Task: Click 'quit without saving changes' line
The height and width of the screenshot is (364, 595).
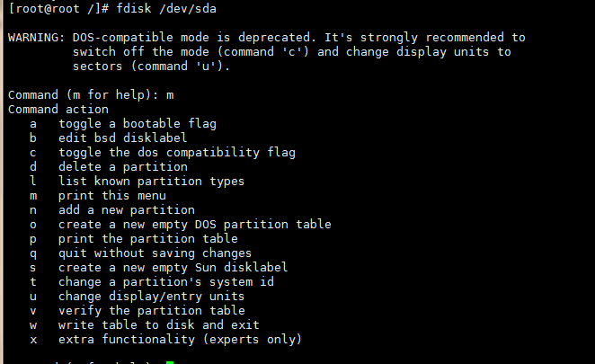Action: (141, 253)
